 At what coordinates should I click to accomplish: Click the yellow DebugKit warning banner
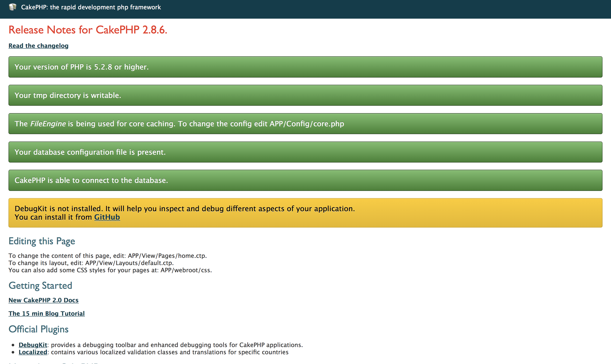point(305,213)
